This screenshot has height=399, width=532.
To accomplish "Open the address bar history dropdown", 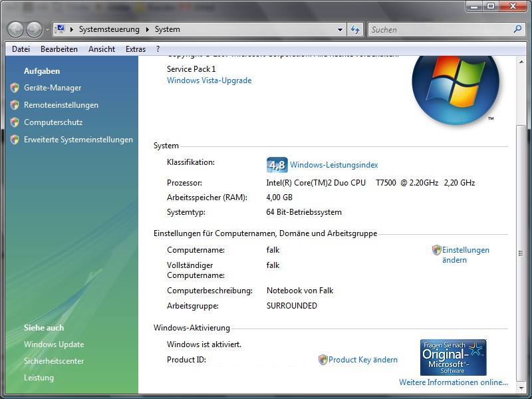I will click(340, 29).
